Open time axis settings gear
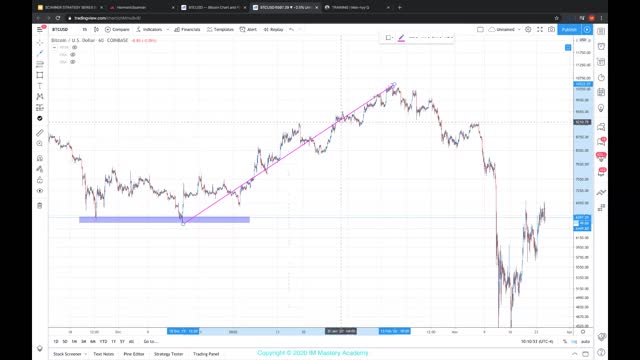This screenshot has width=640, height=360. tap(583, 332)
